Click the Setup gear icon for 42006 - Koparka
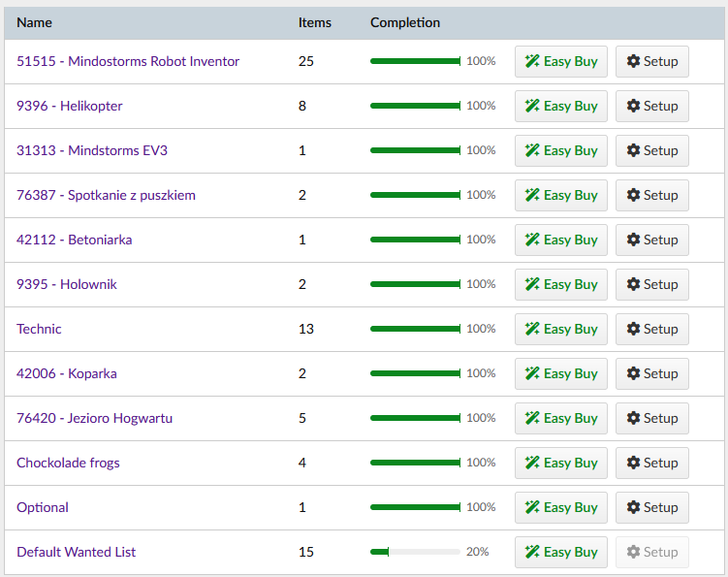The image size is (728, 577). coord(633,373)
